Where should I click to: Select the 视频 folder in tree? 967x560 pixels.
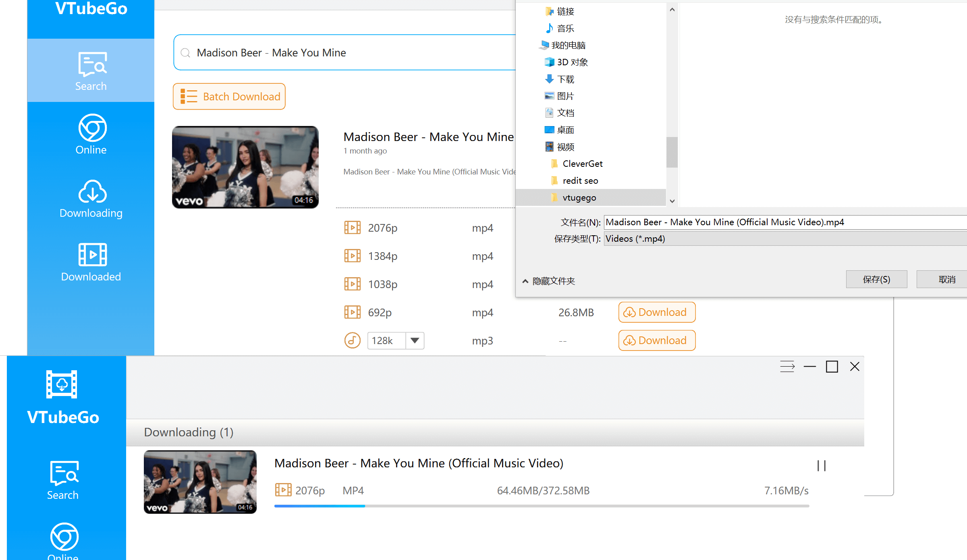tap(560, 147)
